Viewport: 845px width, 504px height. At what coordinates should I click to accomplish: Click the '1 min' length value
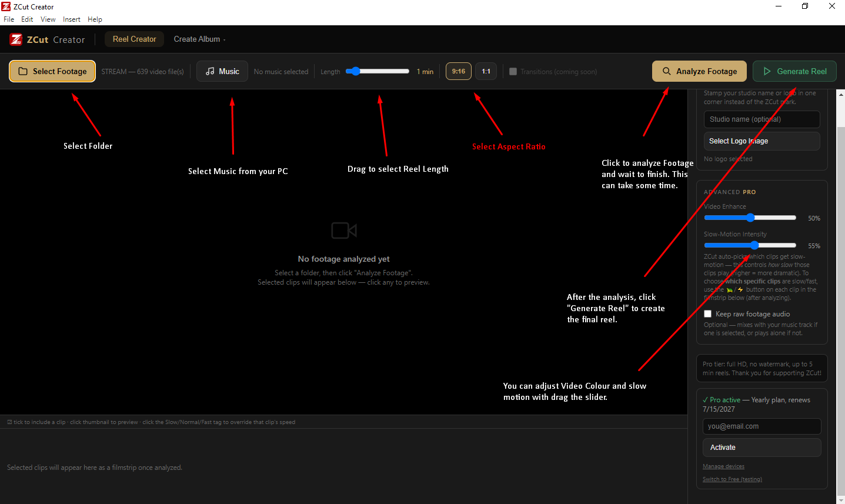(x=425, y=72)
